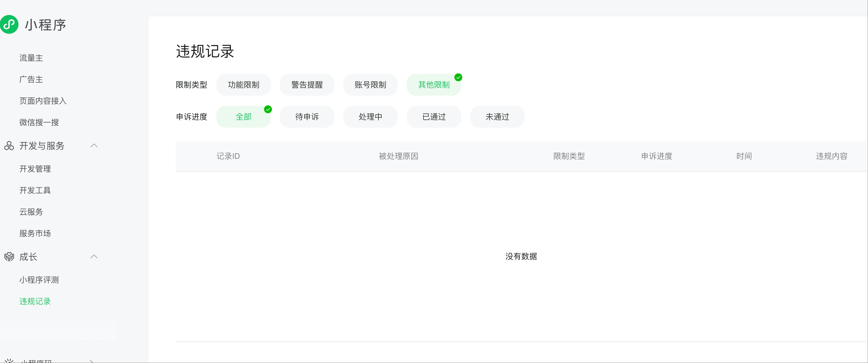Screen dimensions: 868x363
Task: Collapse the 成长 section chevron
Action: 94,257
